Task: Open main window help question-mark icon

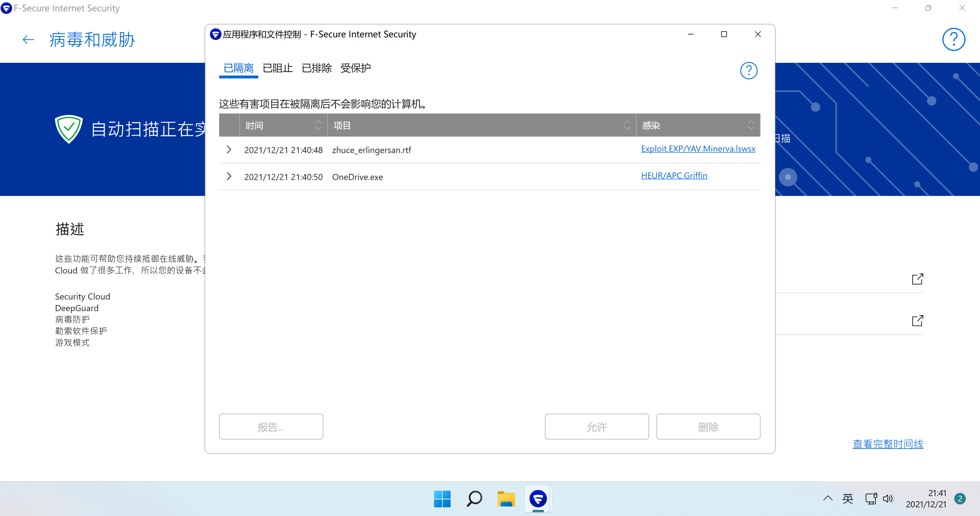Action: click(x=953, y=39)
